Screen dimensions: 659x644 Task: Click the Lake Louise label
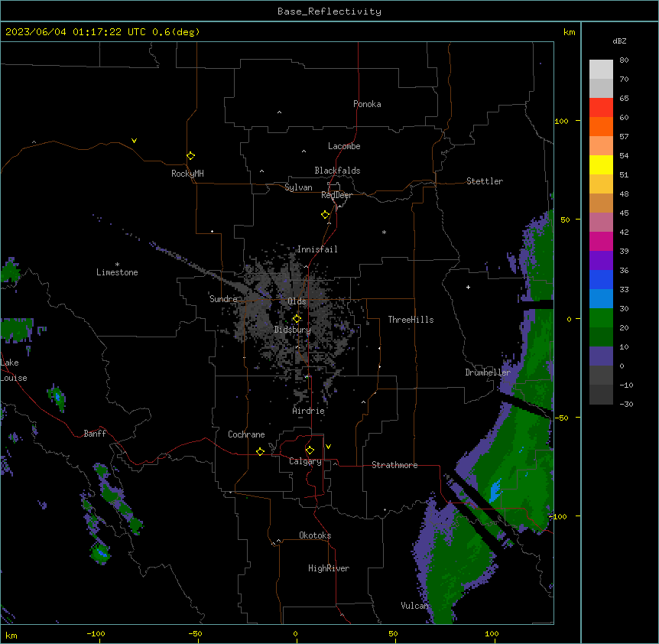pos(14,370)
